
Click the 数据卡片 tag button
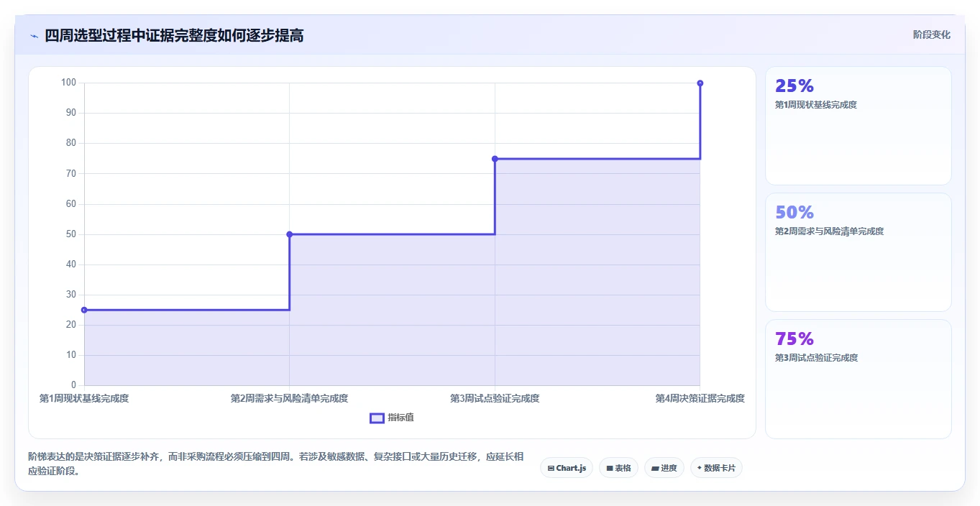(x=716, y=468)
